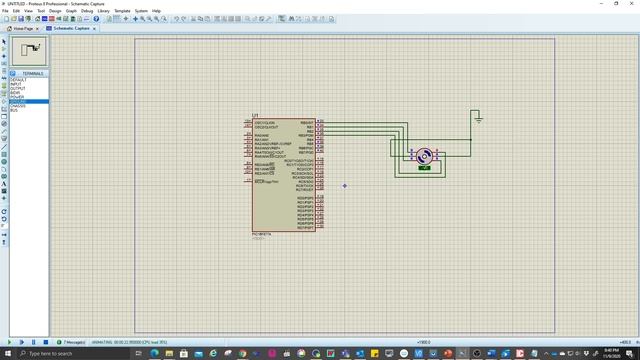This screenshot has width=640, height=360.
Task: Click the Copy toolbar icon
Action: (x=200, y=19)
